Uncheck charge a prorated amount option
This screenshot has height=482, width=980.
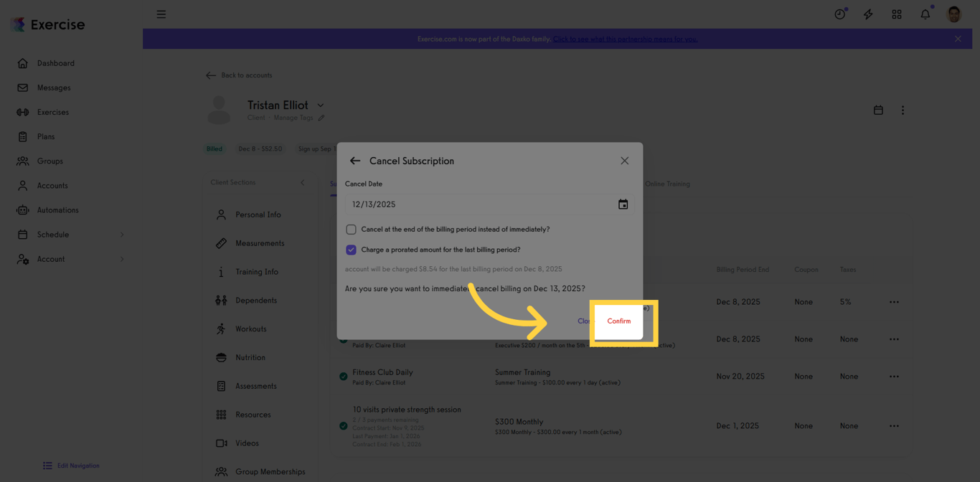pyautogui.click(x=351, y=250)
